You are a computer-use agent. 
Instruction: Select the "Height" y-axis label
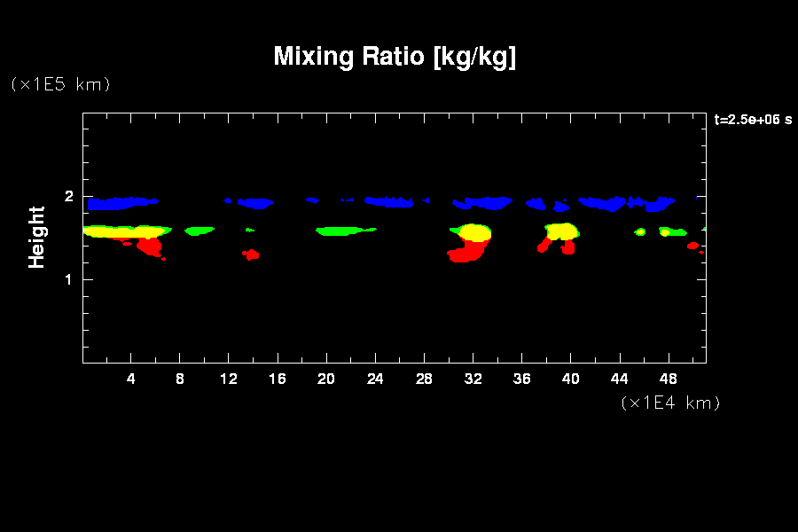[36, 237]
